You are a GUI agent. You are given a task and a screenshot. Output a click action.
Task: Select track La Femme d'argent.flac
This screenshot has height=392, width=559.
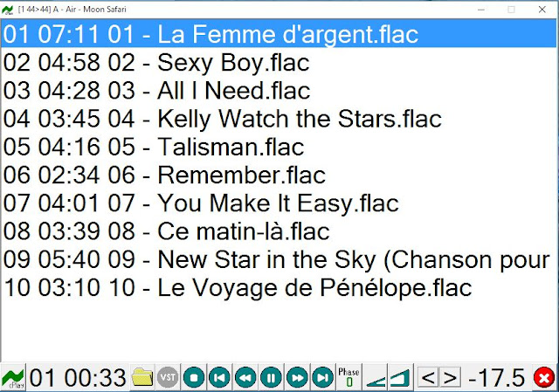pos(279,34)
